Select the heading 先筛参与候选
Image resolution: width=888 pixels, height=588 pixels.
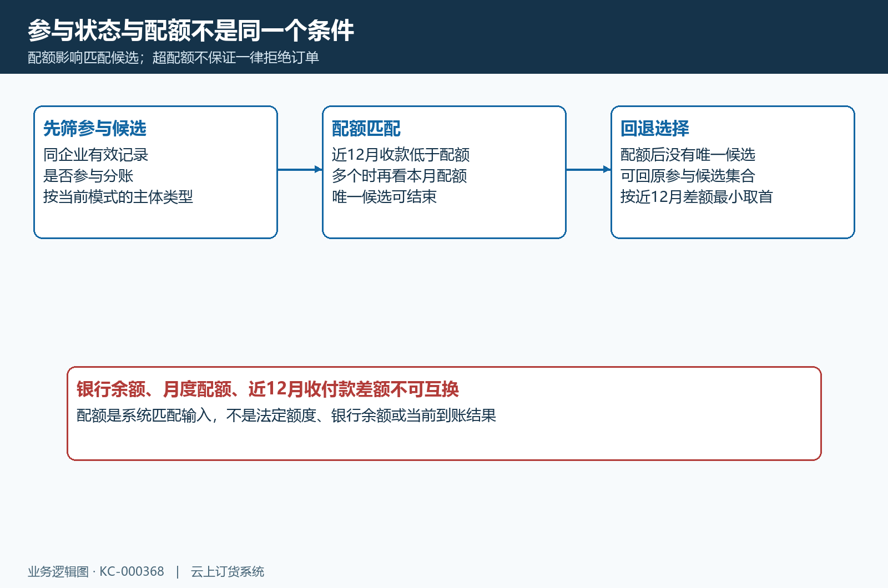[x=95, y=129]
